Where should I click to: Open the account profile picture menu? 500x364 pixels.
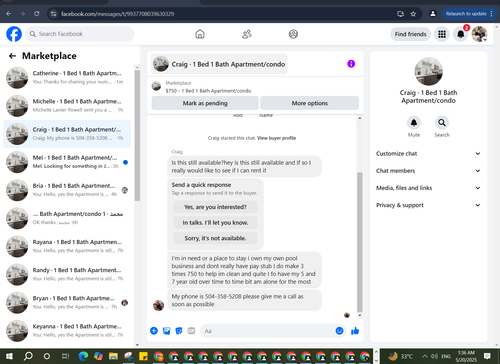click(479, 34)
